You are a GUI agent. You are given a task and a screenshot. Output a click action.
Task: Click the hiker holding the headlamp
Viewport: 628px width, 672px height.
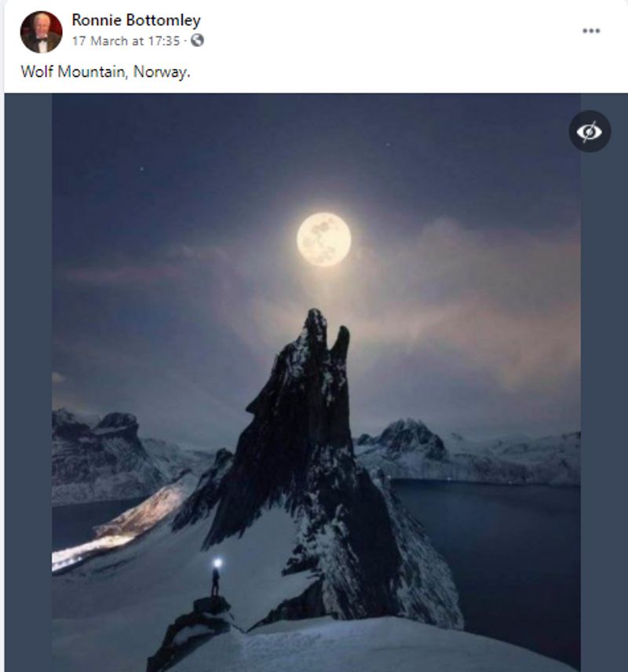click(x=216, y=578)
